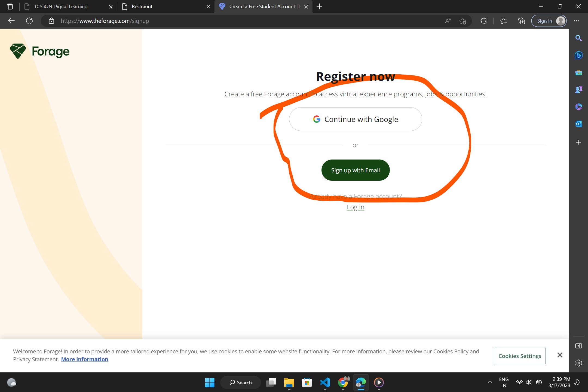The image size is (588, 392).
Task: Open the Collections toolbar icon
Action: tap(521, 21)
